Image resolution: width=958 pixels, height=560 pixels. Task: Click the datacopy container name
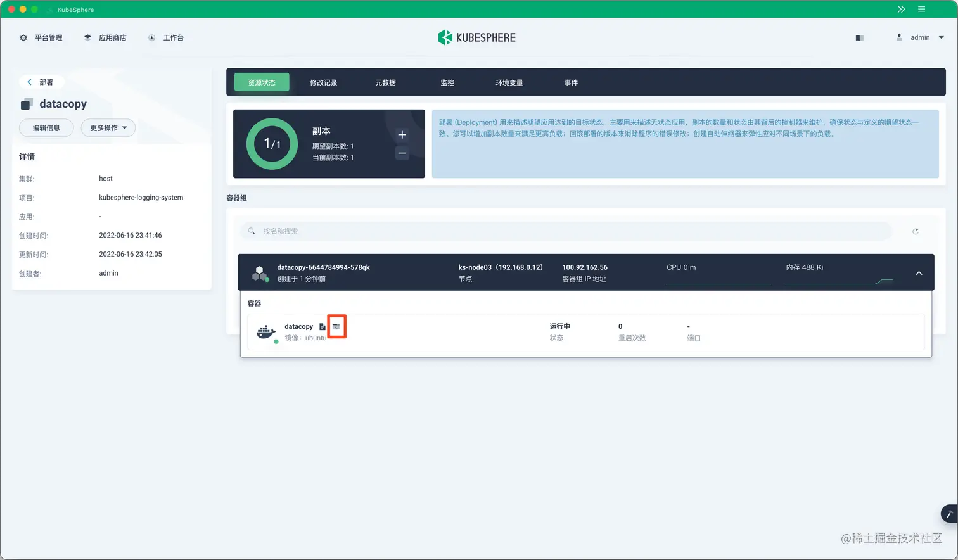click(298, 326)
